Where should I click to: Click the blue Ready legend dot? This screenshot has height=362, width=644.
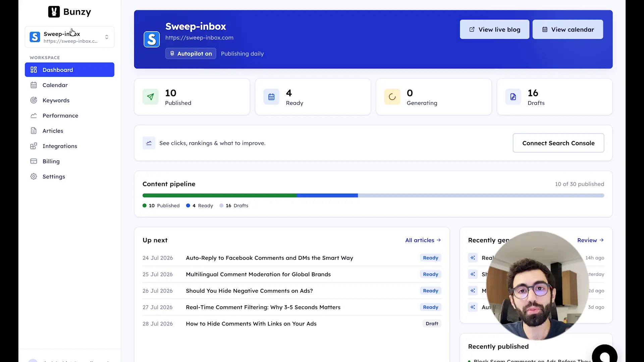[x=188, y=205]
